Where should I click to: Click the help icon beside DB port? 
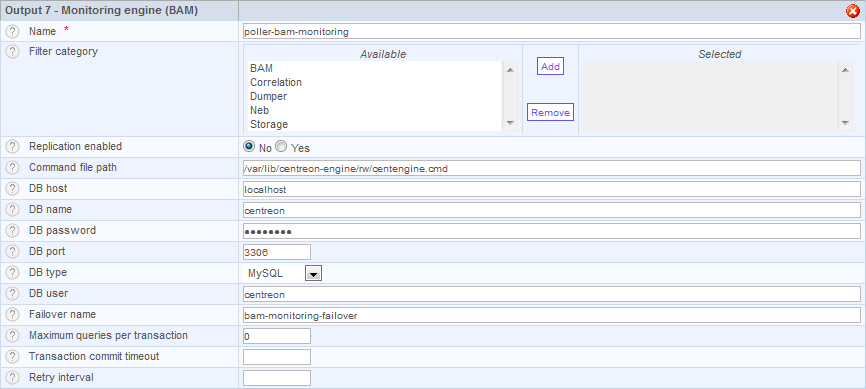click(12, 252)
